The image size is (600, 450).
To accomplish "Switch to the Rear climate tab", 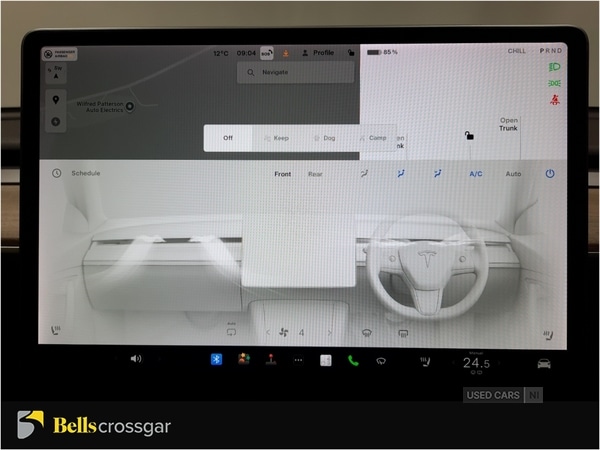I will 315,174.
